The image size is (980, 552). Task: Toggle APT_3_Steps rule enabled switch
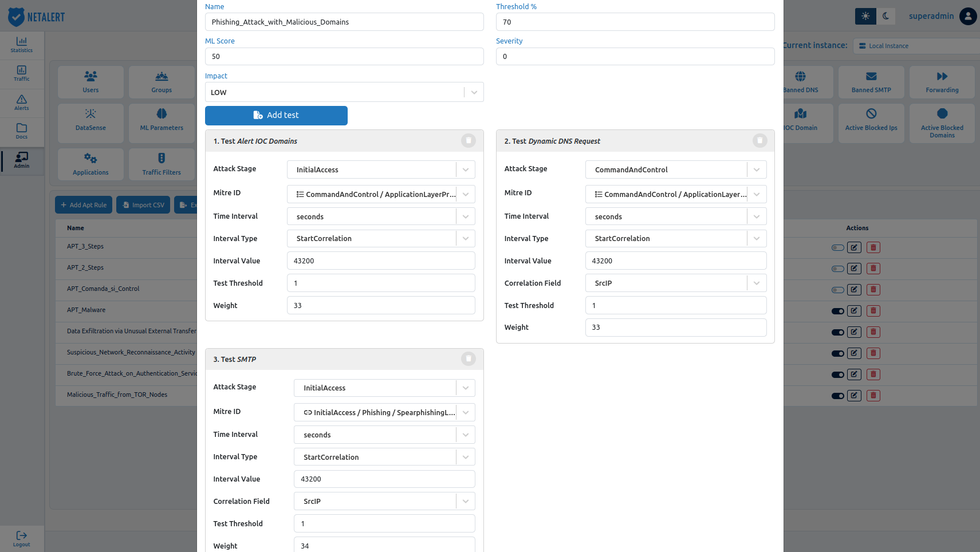[x=838, y=248]
